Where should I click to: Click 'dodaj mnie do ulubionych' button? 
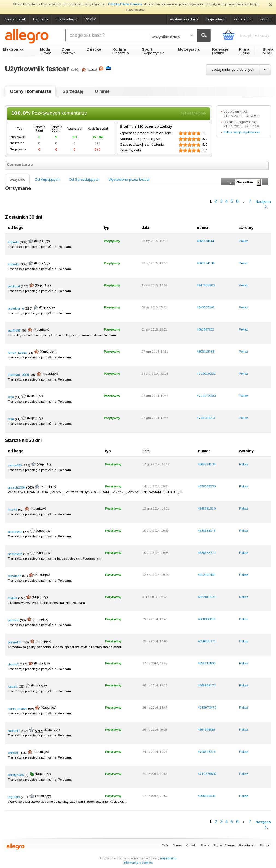233,69
